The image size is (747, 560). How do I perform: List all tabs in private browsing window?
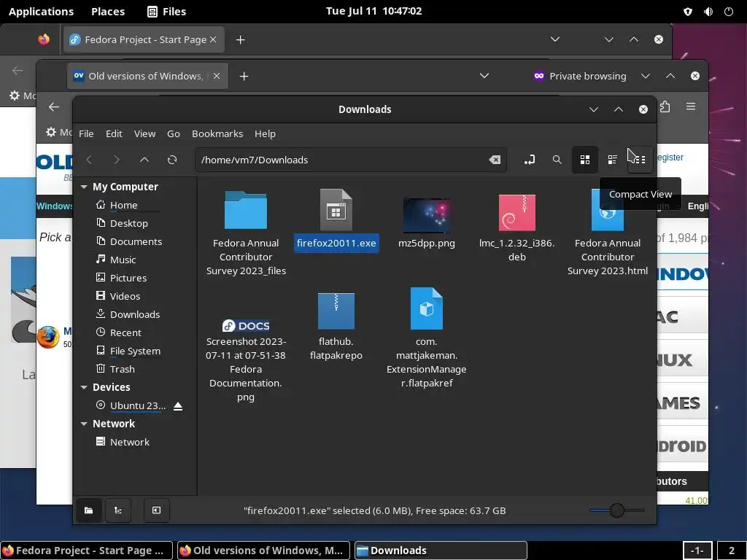pyautogui.click(x=484, y=76)
